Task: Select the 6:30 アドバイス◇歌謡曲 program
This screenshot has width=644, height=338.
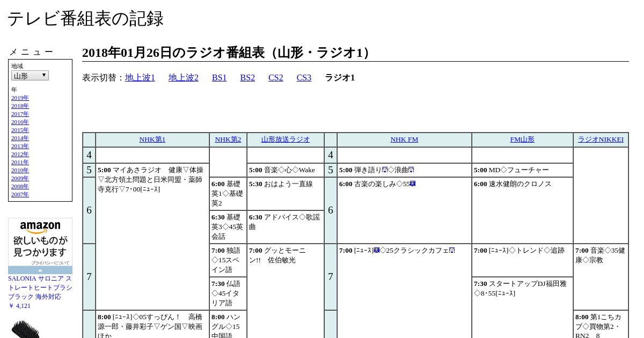Action: [x=286, y=227]
